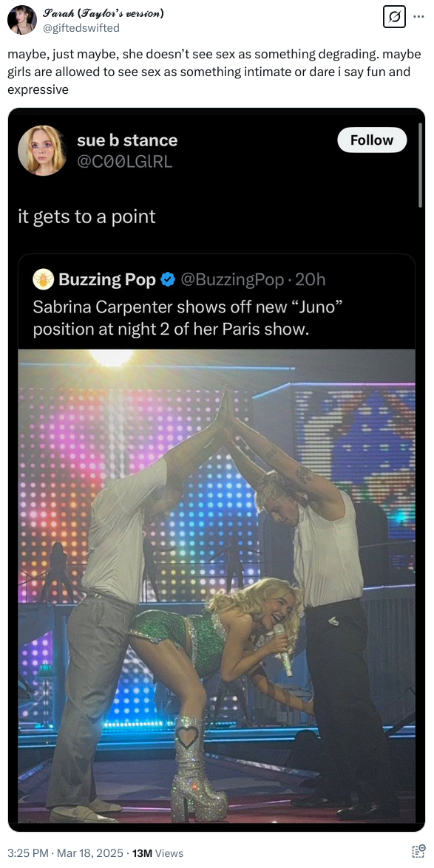Click the Grok slashed-circle icon

pos(394,16)
